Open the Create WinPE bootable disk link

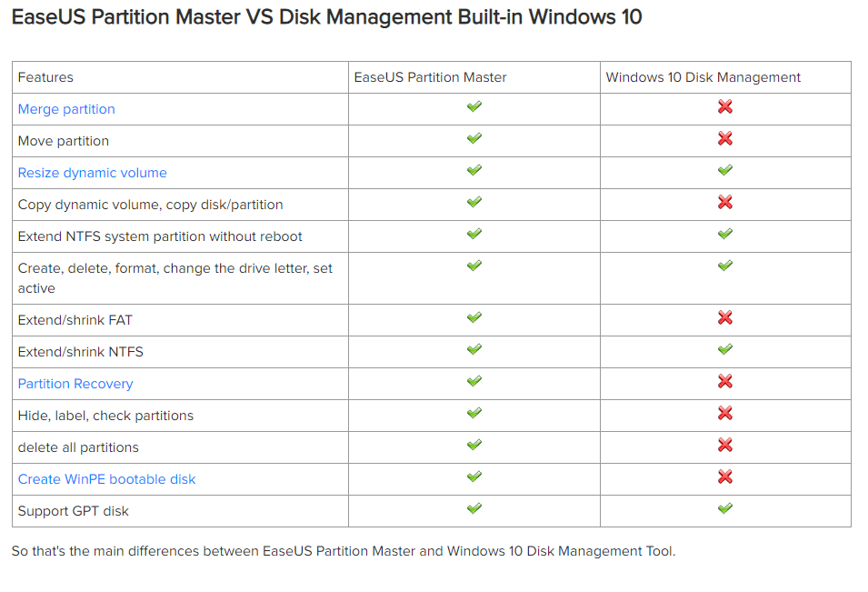[107, 479]
